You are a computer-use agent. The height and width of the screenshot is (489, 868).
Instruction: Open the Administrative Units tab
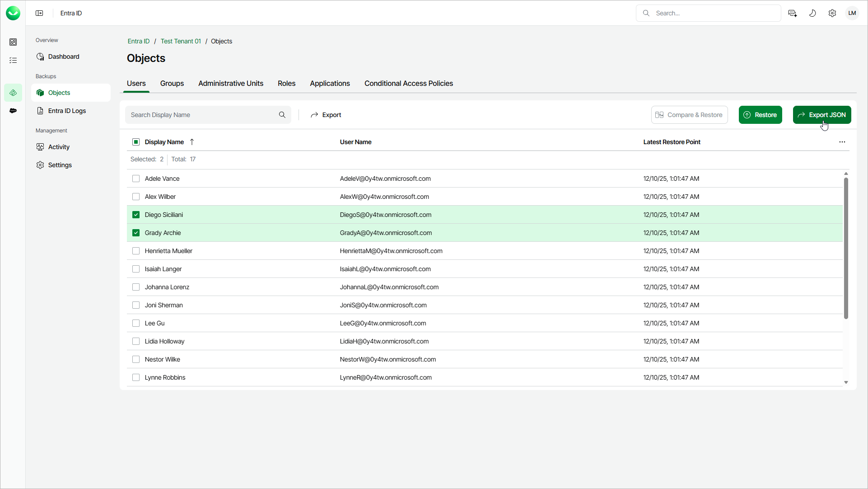point(231,83)
